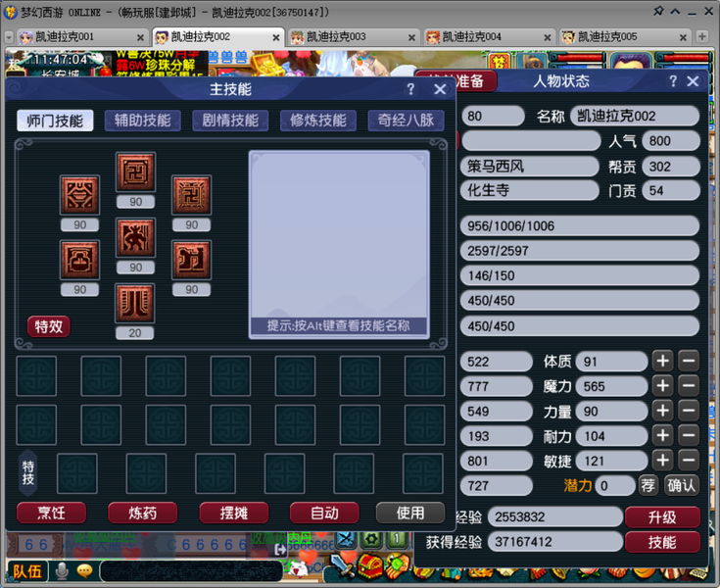The width and height of the screenshot is (720, 588).
Task: Switch to the 凯迪拉克001 account tab
Action: tap(80, 37)
